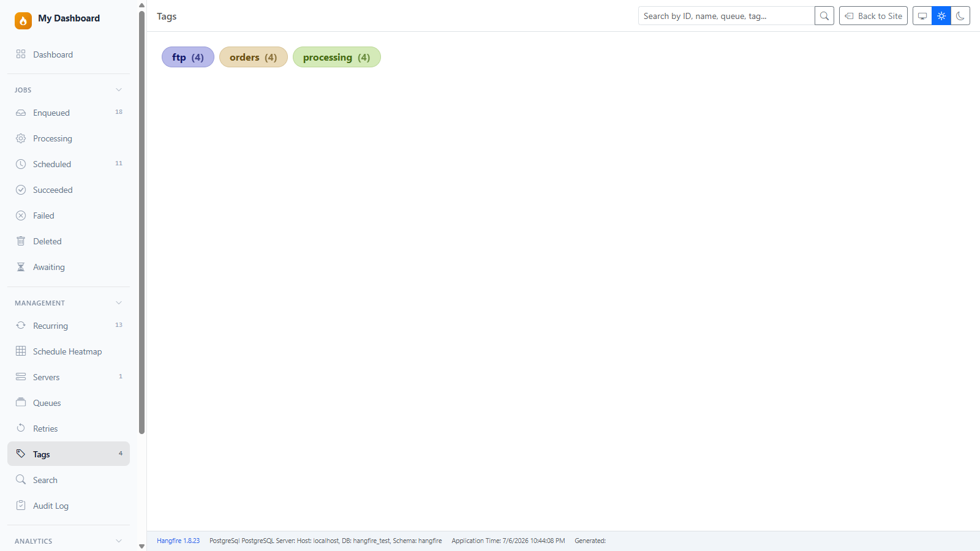Click the sidebar scrollbar down arrow
The width and height of the screenshot is (980, 551).
click(x=141, y=546)
